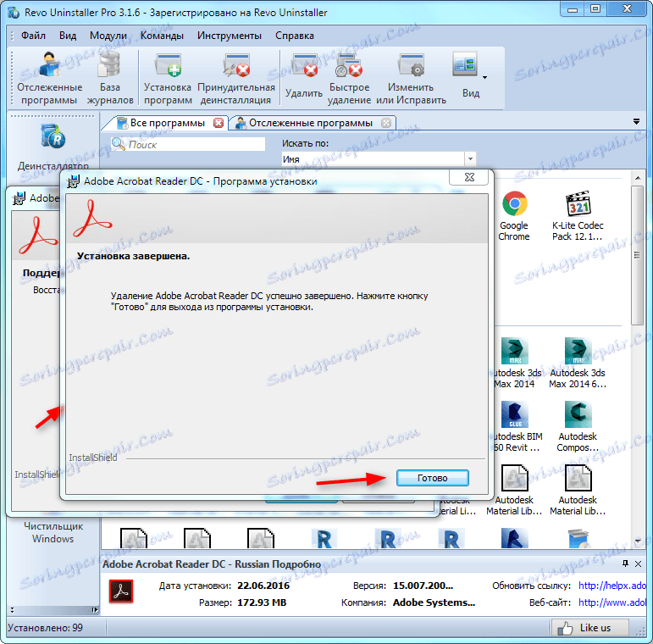Open the File (Файл) menu
The height and width of the screenshot is (644, 653).
click(x=33, y=36)
